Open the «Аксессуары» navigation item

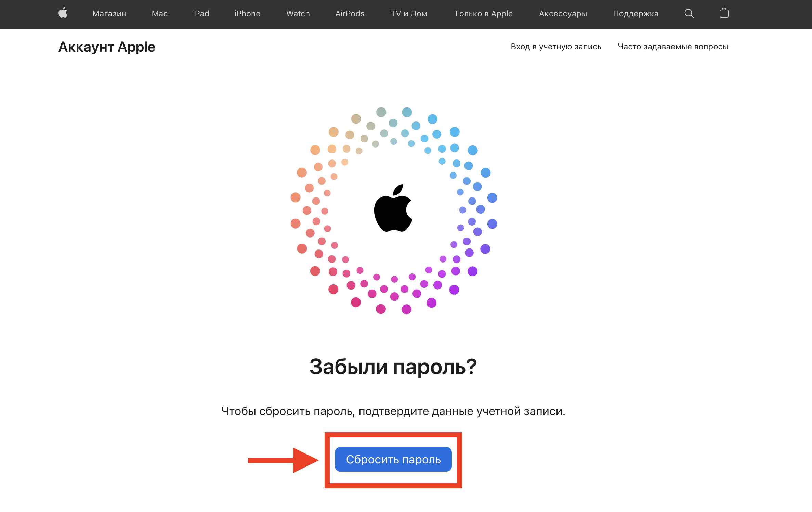[x=563, y=14]
